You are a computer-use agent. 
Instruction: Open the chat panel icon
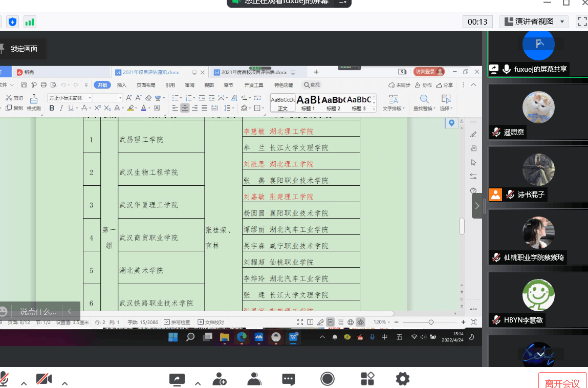point(289,379)
